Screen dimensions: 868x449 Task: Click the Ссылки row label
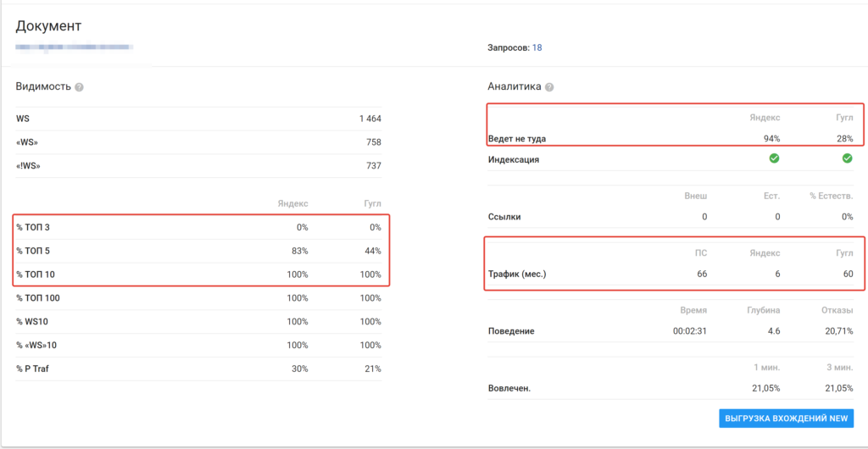point(504,216)
